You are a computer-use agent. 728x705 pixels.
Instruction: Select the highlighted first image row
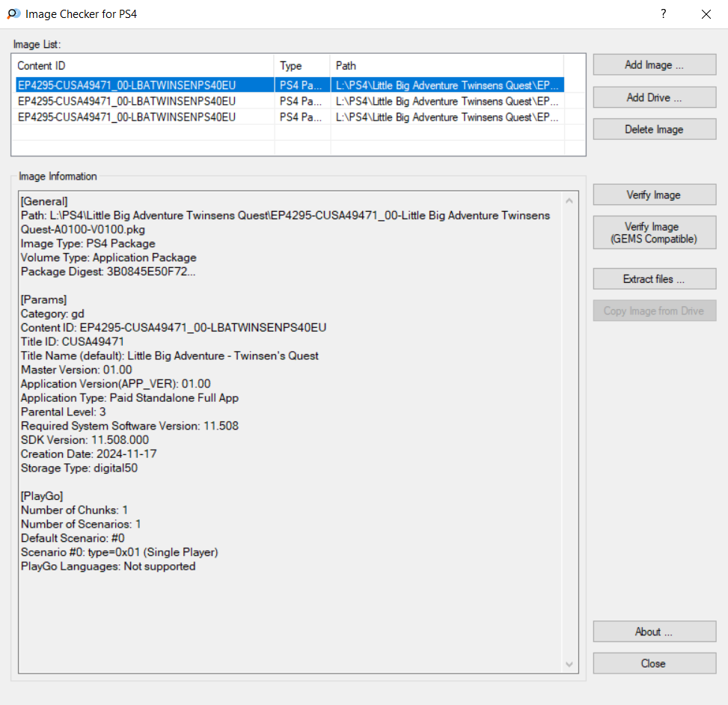click(x=290, y=85)
